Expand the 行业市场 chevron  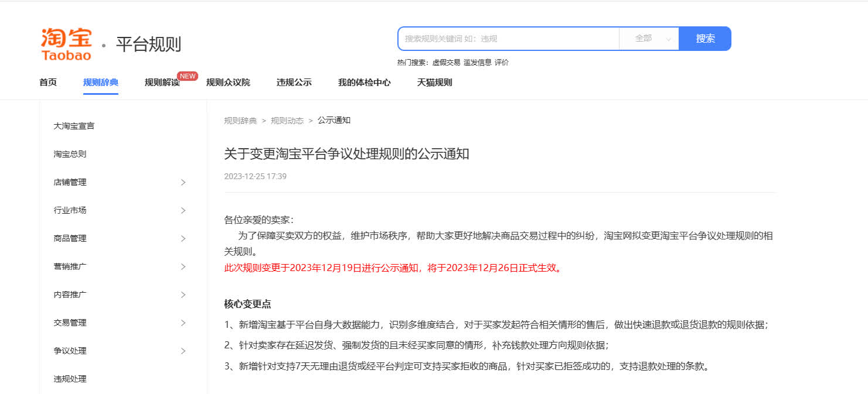click(x=183, y=210)
